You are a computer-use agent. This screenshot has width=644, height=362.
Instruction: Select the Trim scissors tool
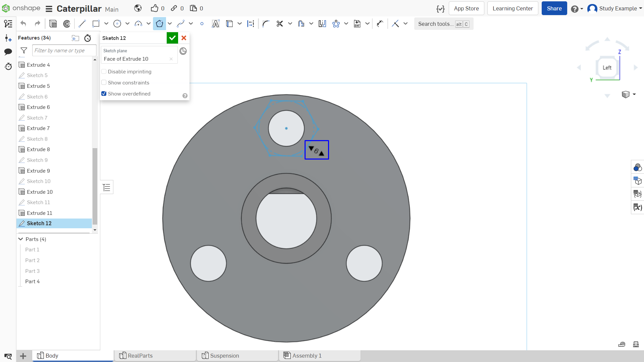click(280, 24)
